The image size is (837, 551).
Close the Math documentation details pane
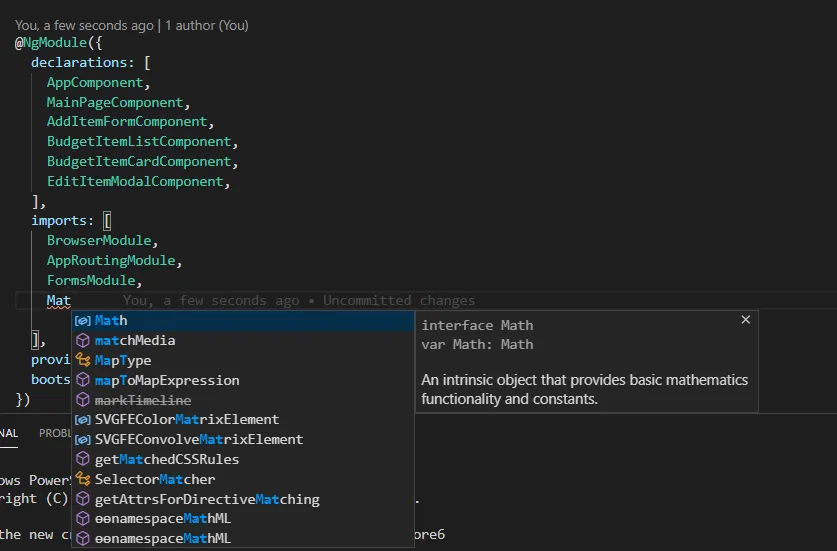tap(745, 320)
